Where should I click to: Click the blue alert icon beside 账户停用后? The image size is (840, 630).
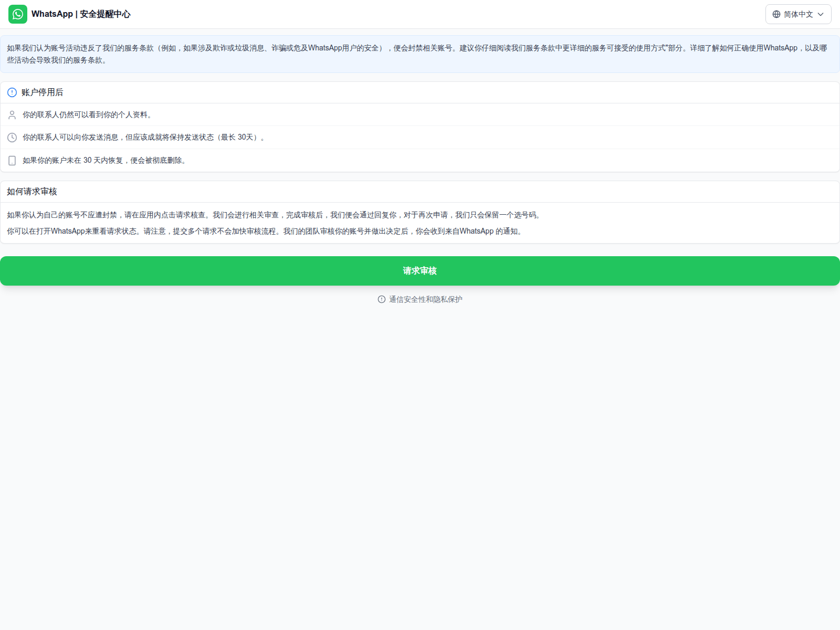click(x=12, y=92)
